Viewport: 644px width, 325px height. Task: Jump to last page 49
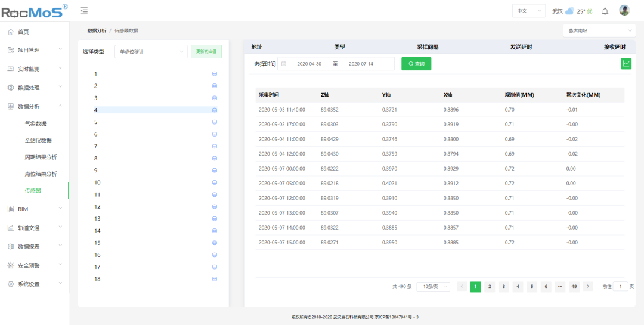click(x=574, y=286)
